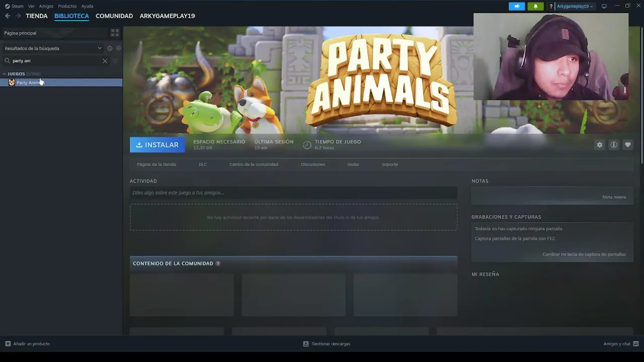This screenshot has height=362, width=644.
Task: Go to the TIENDA tab
Action: click(37, 16)
